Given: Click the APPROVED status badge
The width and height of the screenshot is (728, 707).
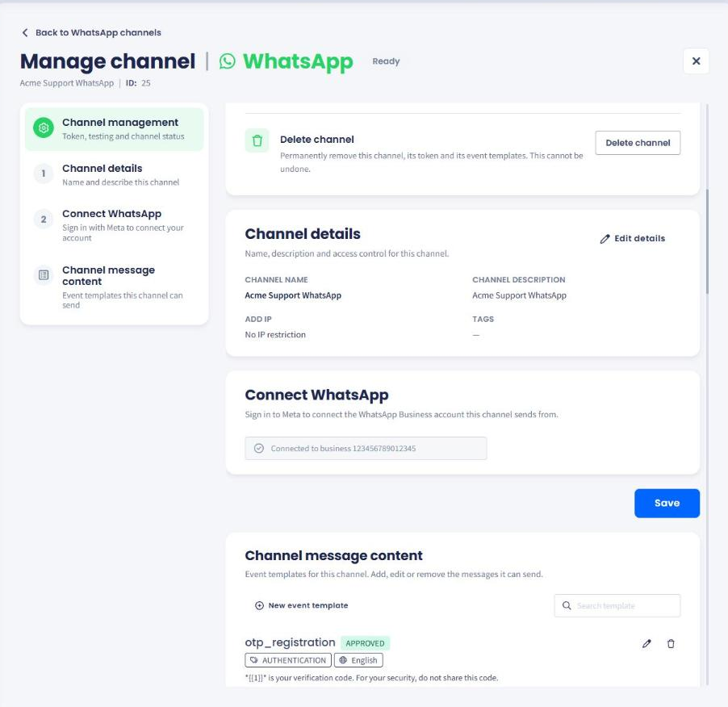Looking at the screenshot, I should point(366,643).
